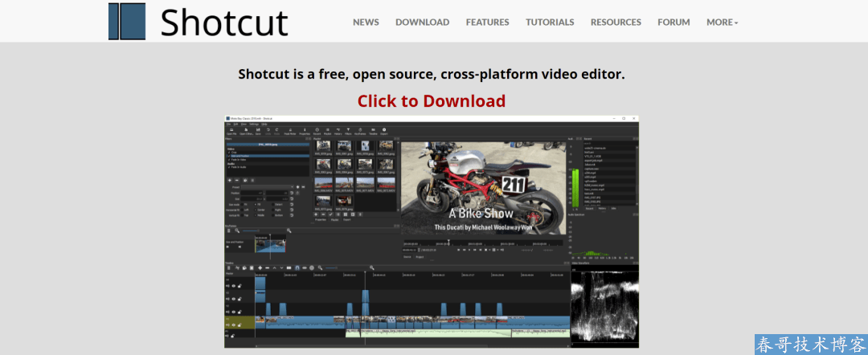Select capture.wav in Recent list
The width and height of the screenshot is (868, 355).
tap(609, 169)
